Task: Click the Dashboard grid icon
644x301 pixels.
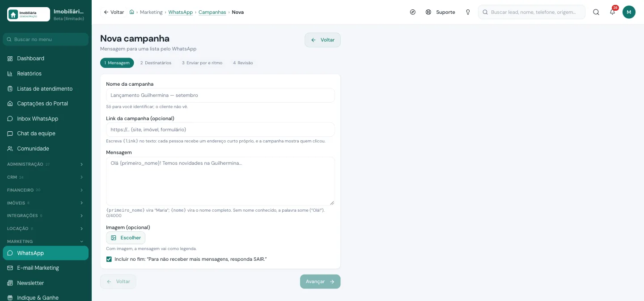Action: tap(10, 59)
